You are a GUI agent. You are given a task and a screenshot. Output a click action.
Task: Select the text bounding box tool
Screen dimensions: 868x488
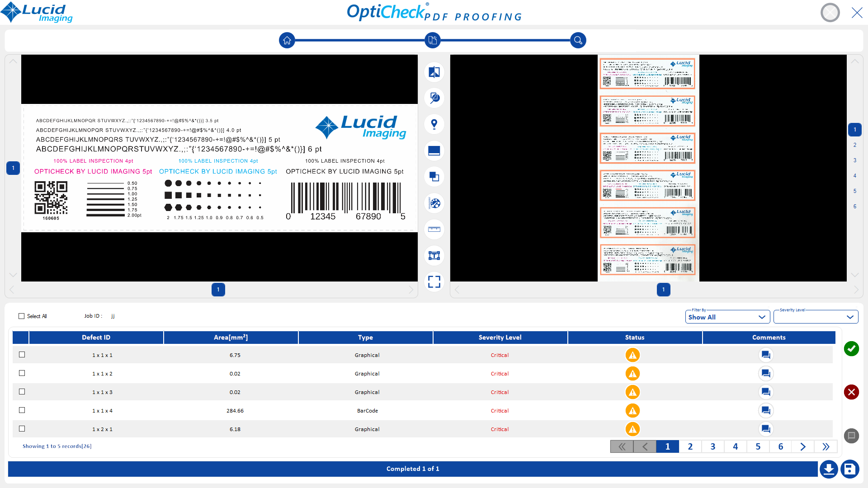434,256
